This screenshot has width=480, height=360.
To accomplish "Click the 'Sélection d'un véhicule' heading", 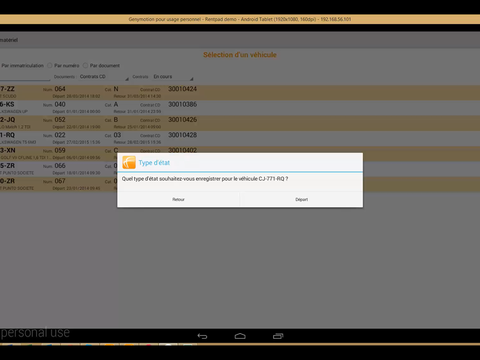I will 240,55.
